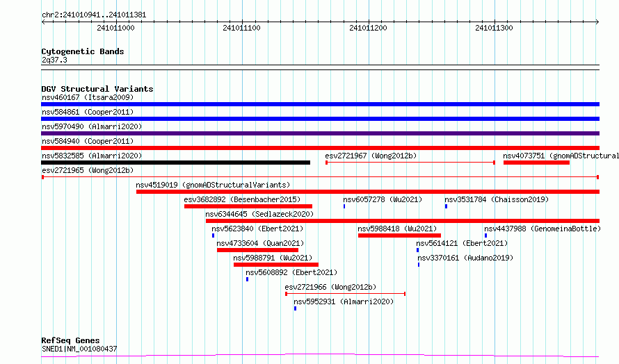This screenshot has width=619, height=364.
Task: Open the nsv5988418 (Wu2021) label
Action: click(397, 229)
